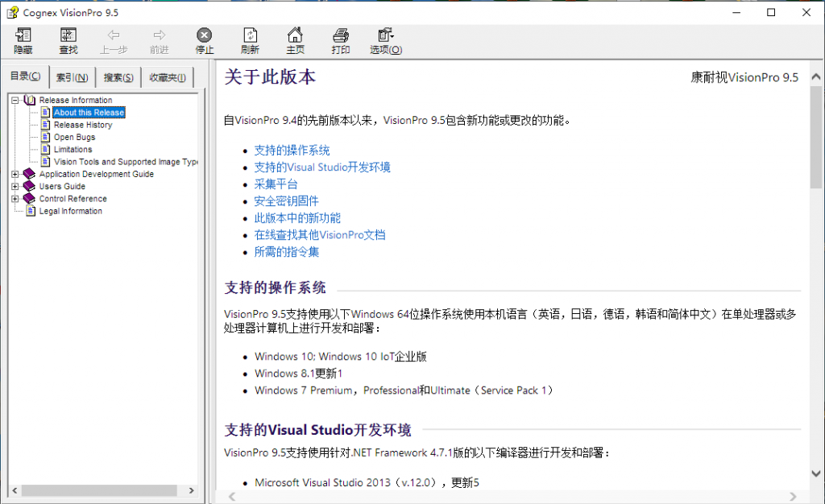Click the tree pane horizontal scrollbar thumb
Screen dimensions: 825x504
point(99,490)
